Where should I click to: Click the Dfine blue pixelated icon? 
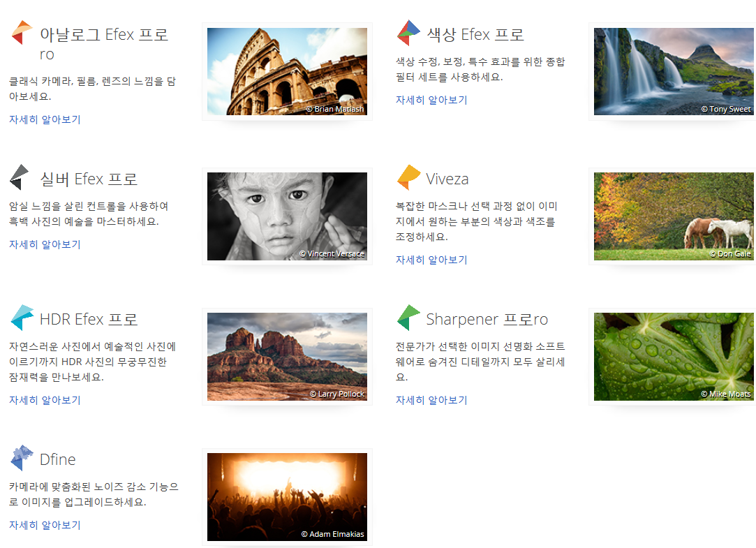click(22, 458)
